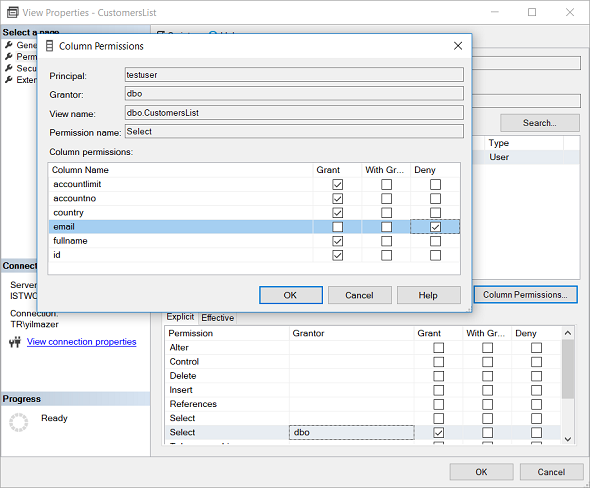590x488 pixels.
Task: Uncheck Deny for email column
Action: 435,227
